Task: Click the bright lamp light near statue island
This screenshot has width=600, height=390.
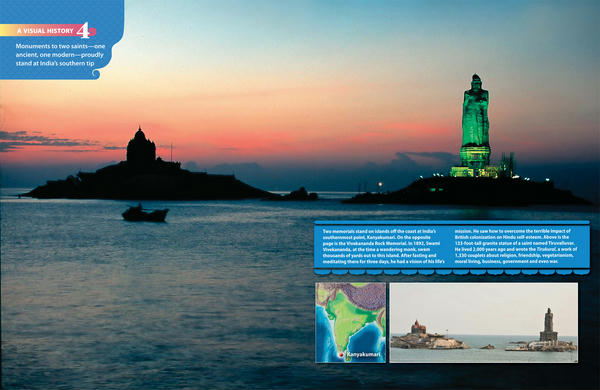Action: 380,184
